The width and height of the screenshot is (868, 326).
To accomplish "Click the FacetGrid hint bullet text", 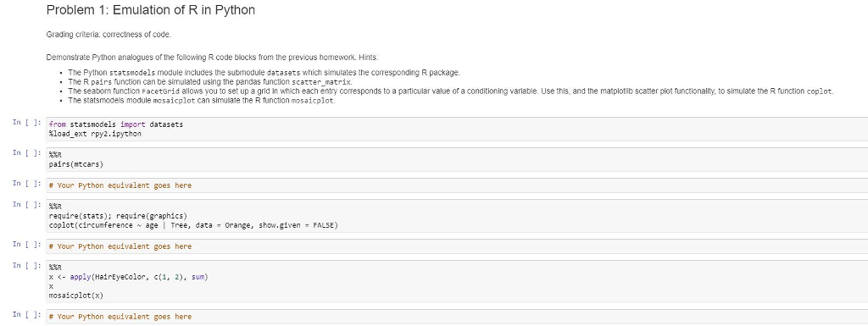I will pos(451,91).
